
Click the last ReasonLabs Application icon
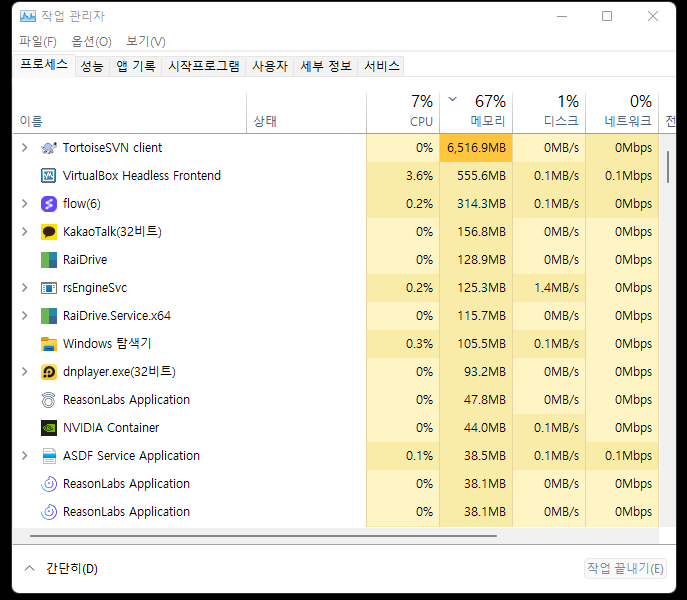click(49, 512)
